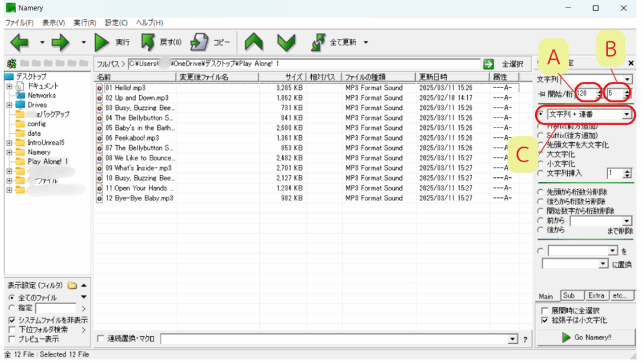Open the 文字列 + 連番 dropdown
This screenshot has width=644, height=362.
pyautogui.click(x=626, y=115)
